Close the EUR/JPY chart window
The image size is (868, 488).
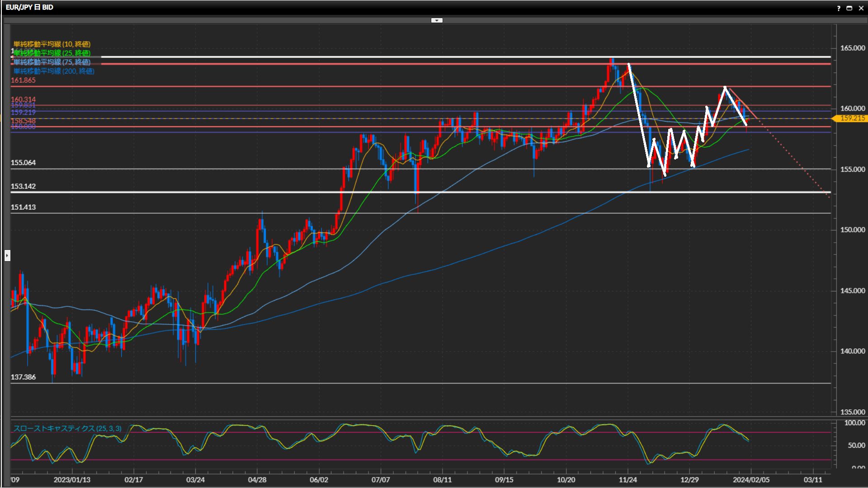click(861, 8)
